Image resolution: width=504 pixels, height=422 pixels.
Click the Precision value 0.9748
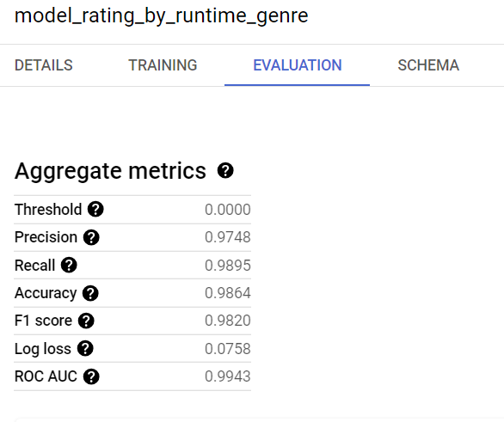(x=228, y=237)
